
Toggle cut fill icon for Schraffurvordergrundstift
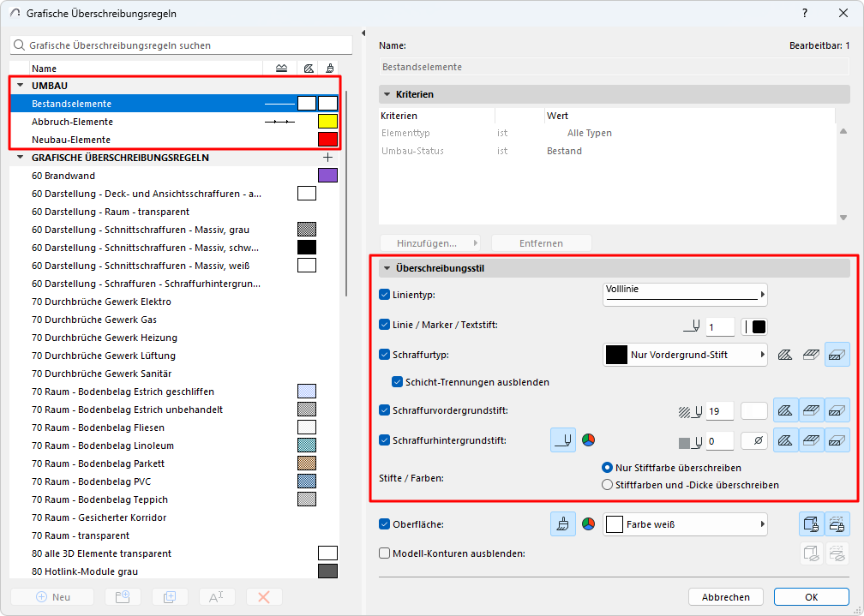point(785,410)
